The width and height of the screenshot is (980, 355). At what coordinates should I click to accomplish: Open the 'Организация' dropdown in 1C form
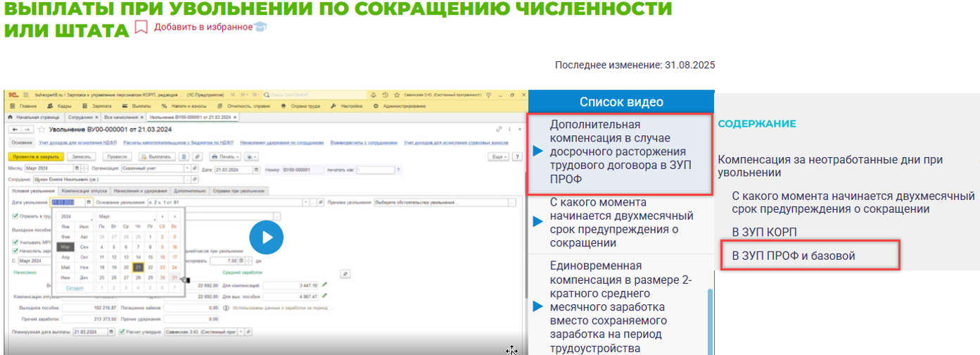click(186, 169)
